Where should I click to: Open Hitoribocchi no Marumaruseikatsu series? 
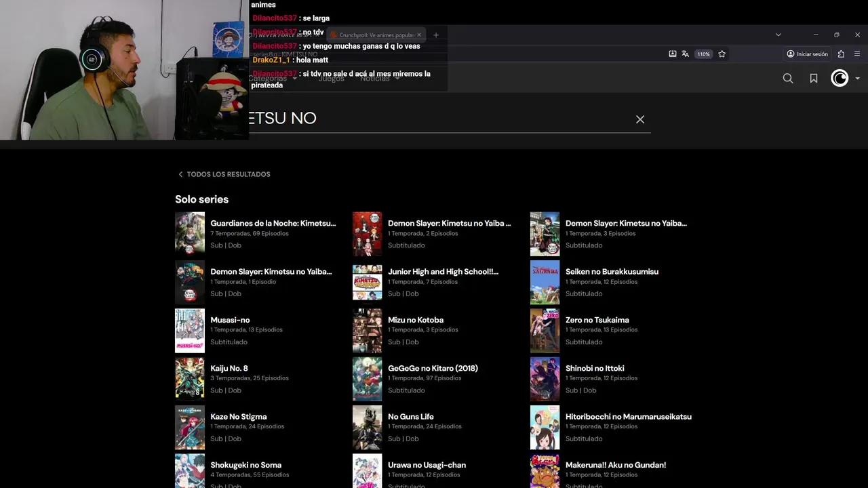(x=629, y=417)
